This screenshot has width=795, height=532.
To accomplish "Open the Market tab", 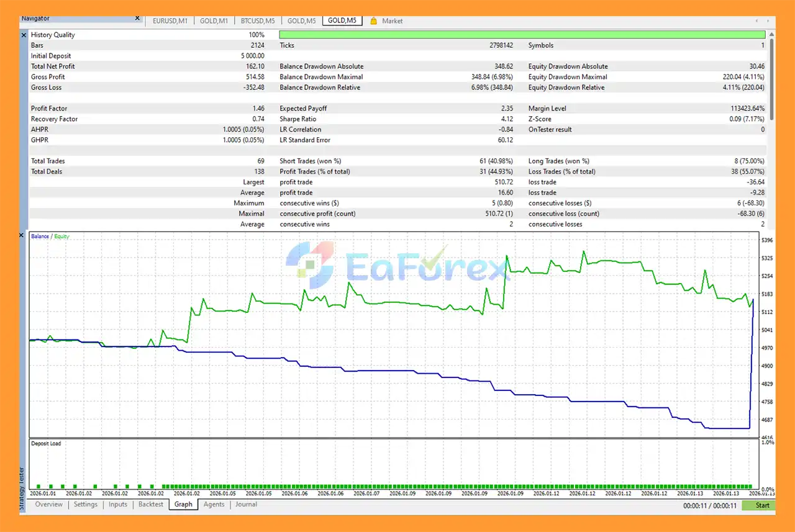I will point(392,20).
